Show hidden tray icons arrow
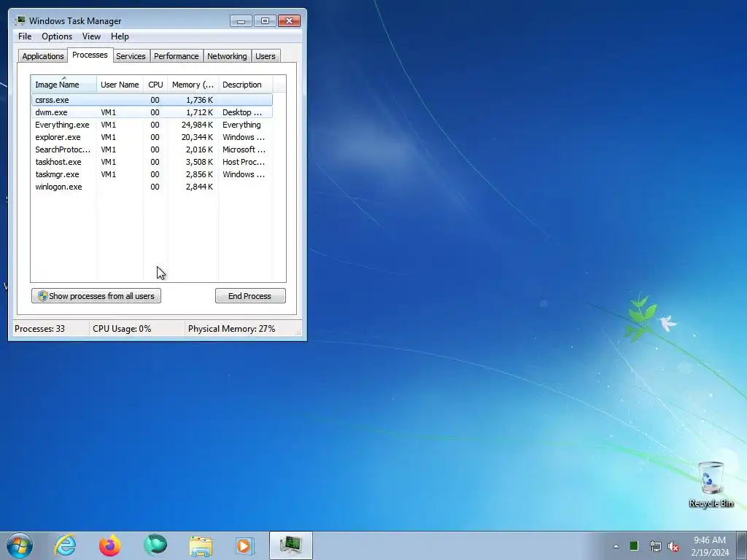The height and width of the screenshot is (560, 747). coord(616,546)
